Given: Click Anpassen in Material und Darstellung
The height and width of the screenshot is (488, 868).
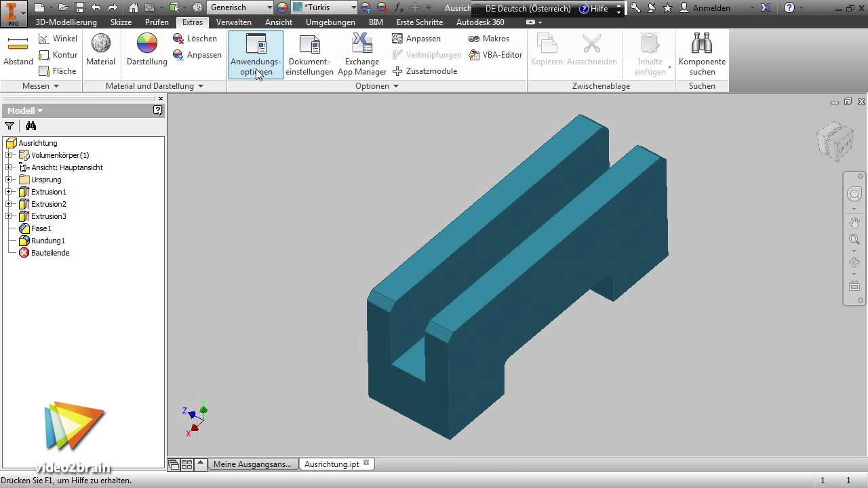Looking at the screenshot, I should tap(197, 55).
